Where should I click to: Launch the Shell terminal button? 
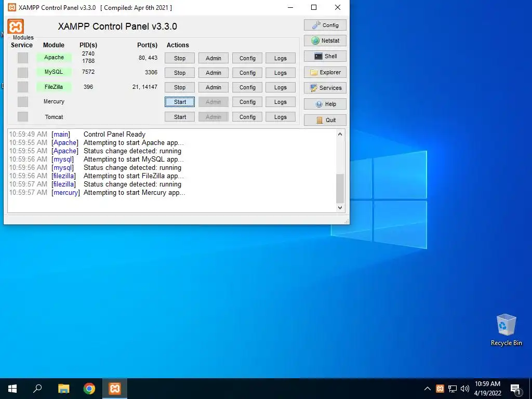pos(325,56)
